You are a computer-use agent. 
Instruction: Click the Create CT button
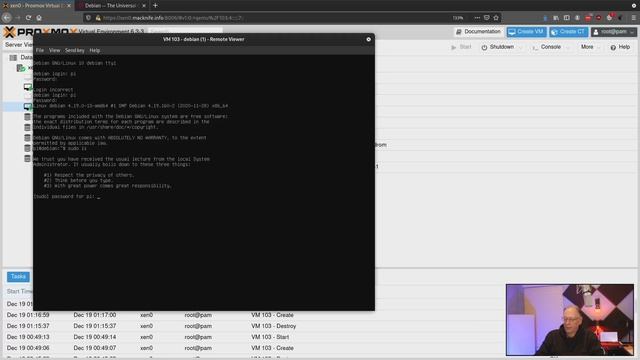569,32
